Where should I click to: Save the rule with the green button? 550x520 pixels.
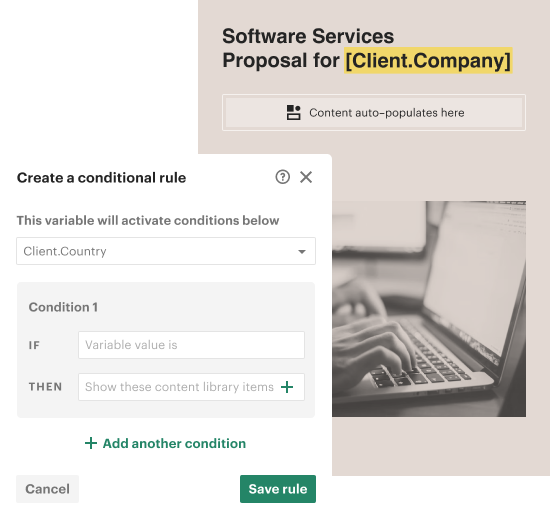pos(278,489)
